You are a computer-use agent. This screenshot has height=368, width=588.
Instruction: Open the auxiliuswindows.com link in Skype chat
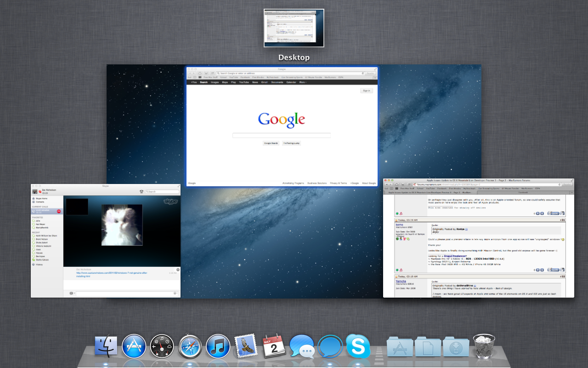[x=112, y=275]
